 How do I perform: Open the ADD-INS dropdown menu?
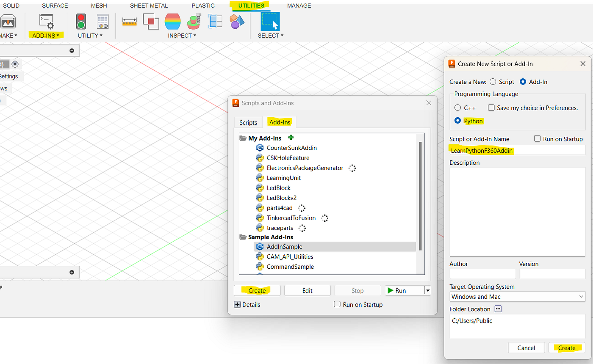coord(47,36)
